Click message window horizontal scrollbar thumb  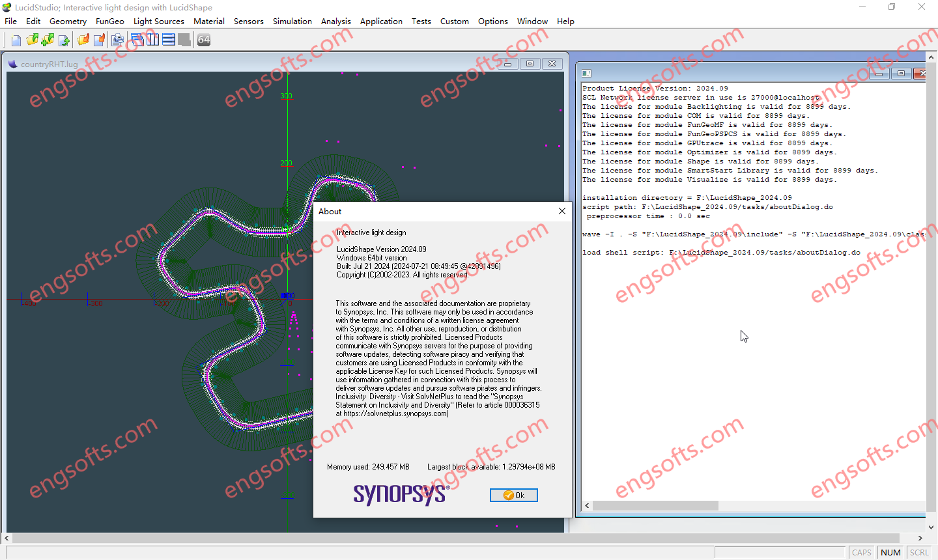coord(655,506)
